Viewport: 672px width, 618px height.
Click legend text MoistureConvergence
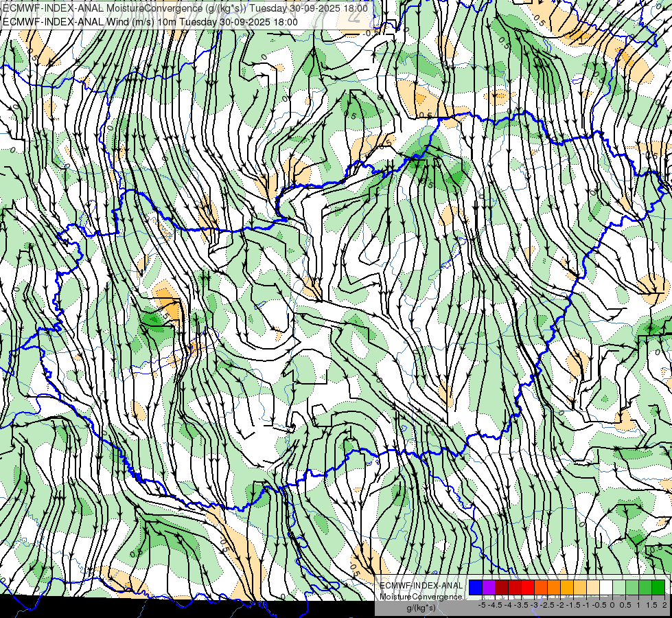421,597
